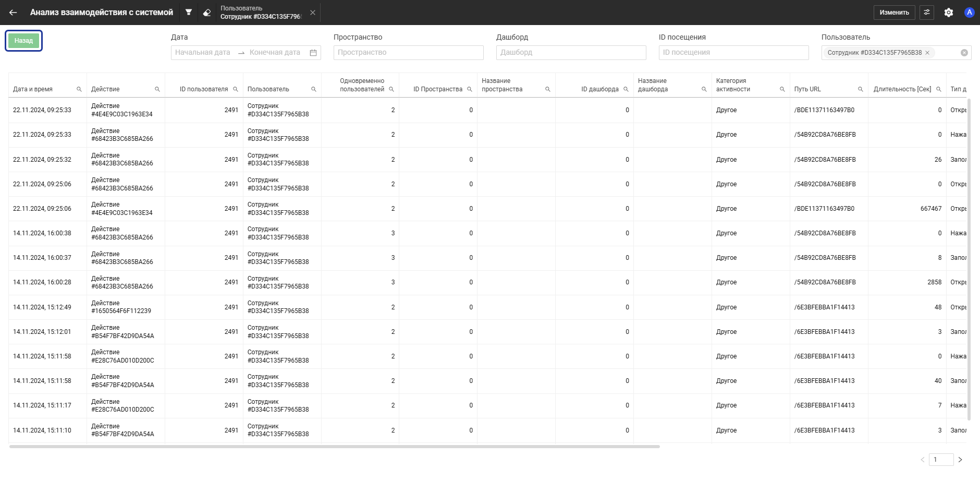This screenshot has height=480, width=980.
Task: Go back using the top-left arrow
Action: coord(13,13)
